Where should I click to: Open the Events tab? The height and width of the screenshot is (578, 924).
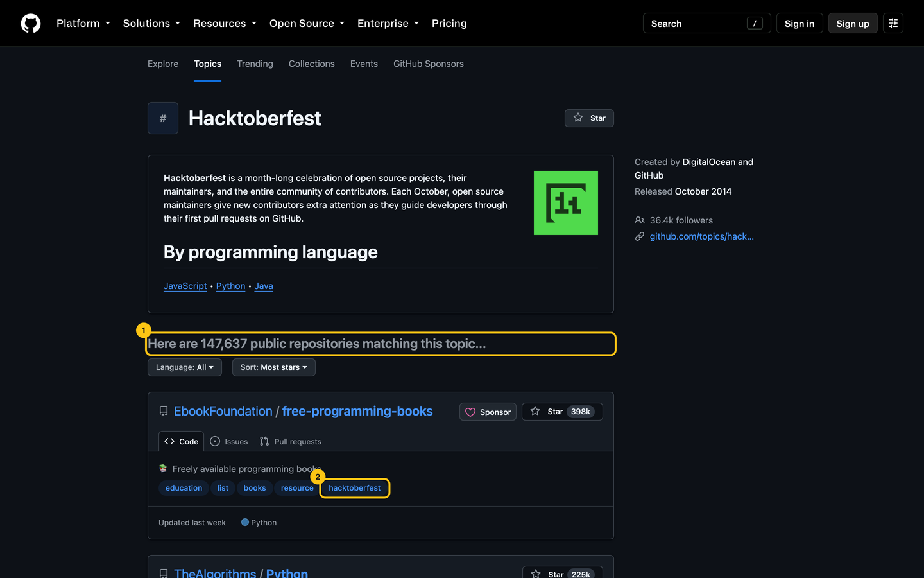point(364,64)
